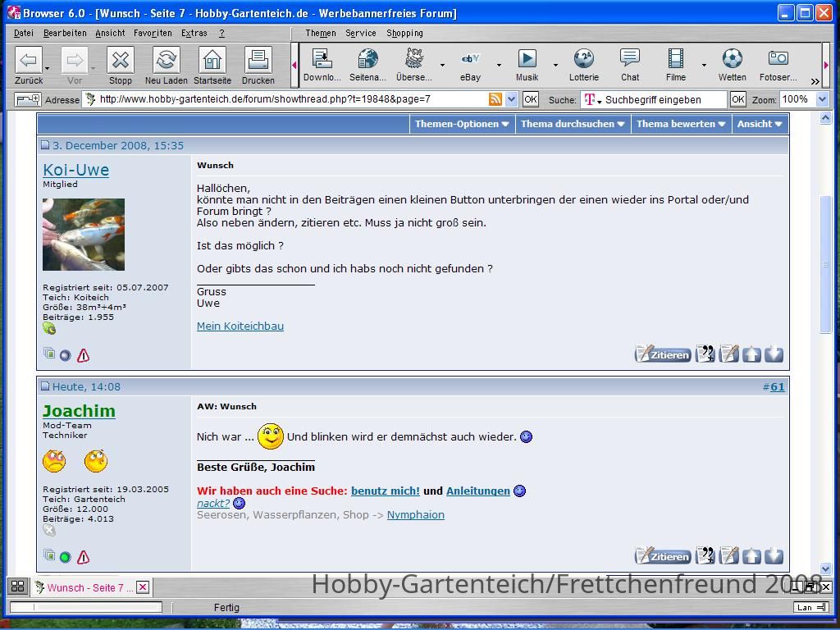Print page with Drucken icon
The height and width of the screenshot is (630, 840).
tap(258, 60)
